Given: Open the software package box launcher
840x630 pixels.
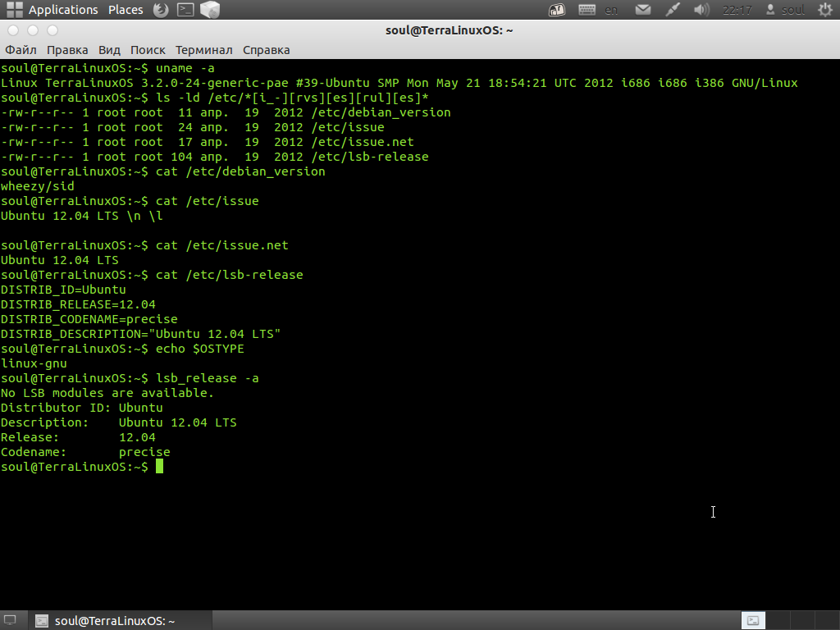Looking at the screenshot, I should click(210, 10).
